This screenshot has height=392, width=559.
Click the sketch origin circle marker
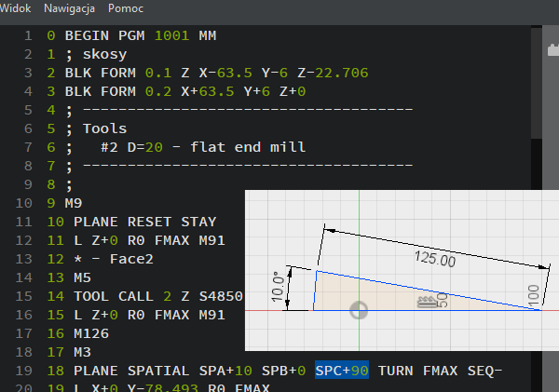tap(359, 310)
